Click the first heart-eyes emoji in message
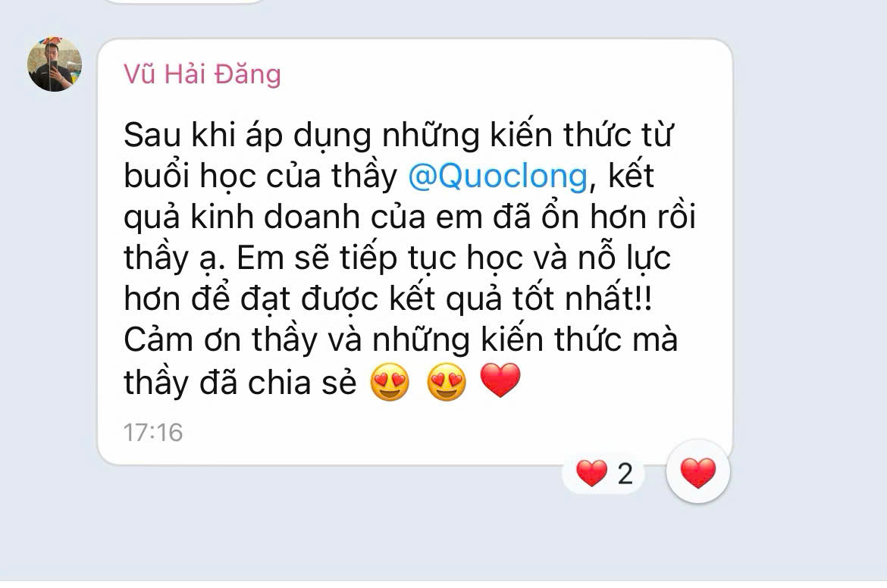 [390, 382]
